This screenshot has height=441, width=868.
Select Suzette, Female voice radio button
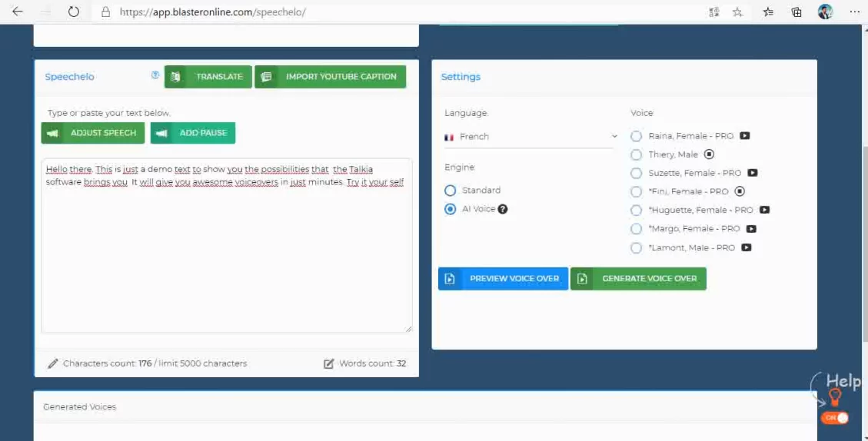tap(636, 173)
